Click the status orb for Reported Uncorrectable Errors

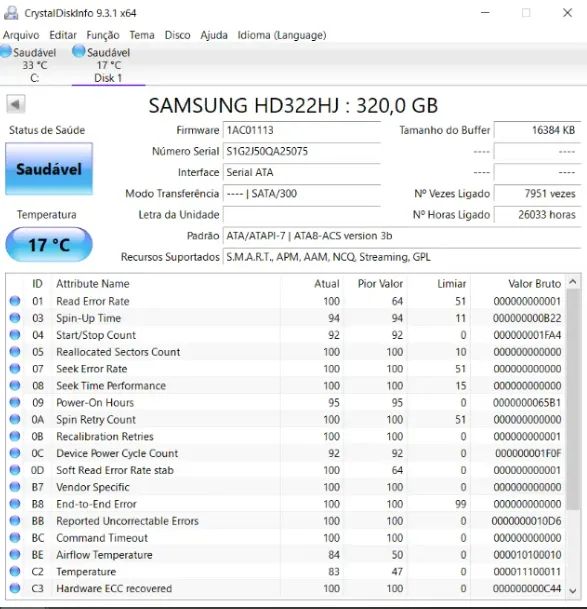(15, 520)
